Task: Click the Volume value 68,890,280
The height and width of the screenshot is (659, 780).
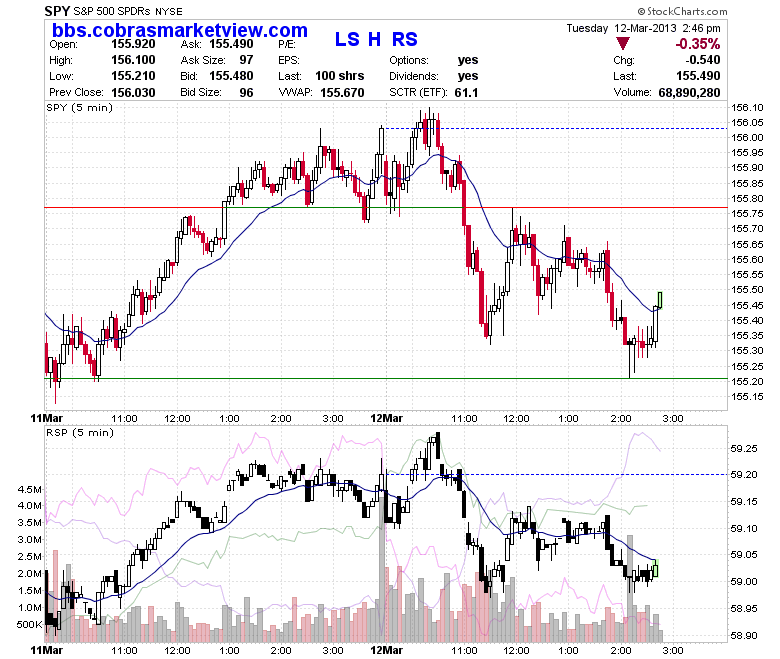Action: tap(689, 93)
